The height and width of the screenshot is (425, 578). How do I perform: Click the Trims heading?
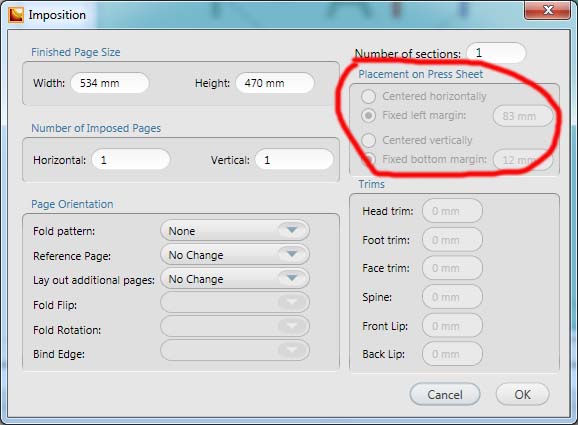click(372, 184)
